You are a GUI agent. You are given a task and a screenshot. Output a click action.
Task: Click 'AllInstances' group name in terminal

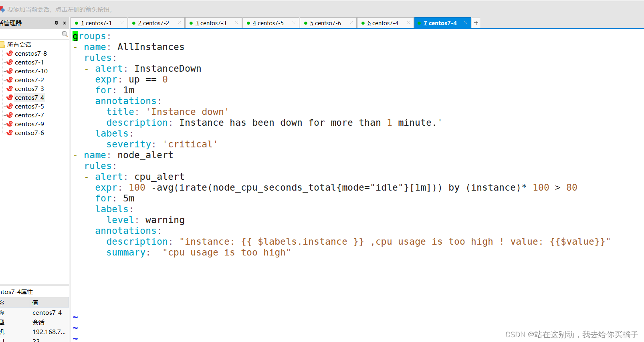(x=151, y=47)
